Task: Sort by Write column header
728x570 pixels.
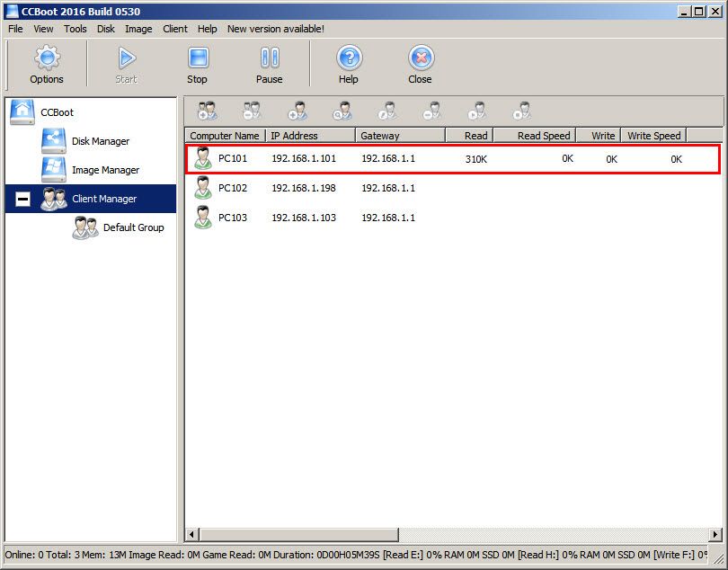Action: (599, 136)
